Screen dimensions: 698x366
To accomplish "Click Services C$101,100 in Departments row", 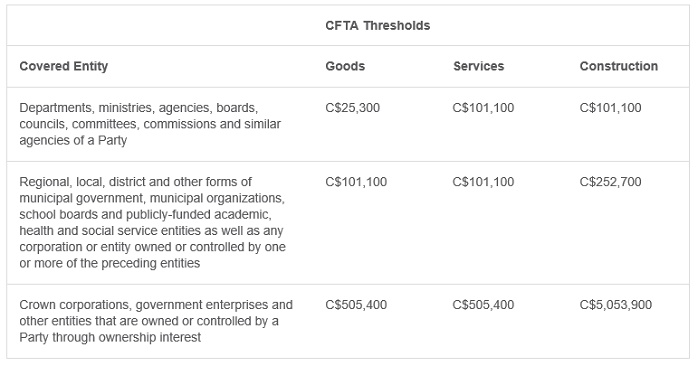I will (483, 108).
